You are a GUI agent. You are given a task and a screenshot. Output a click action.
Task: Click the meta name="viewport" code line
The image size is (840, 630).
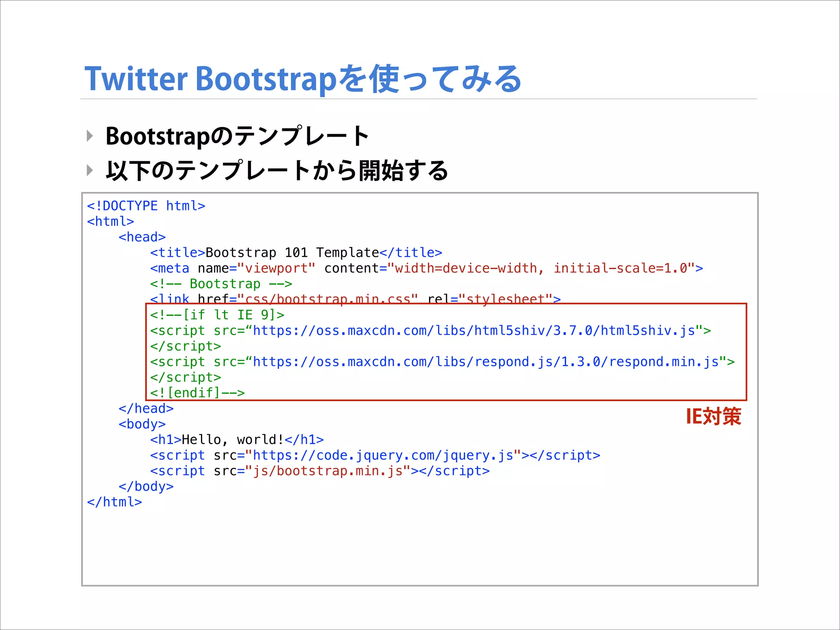[427, 268]
